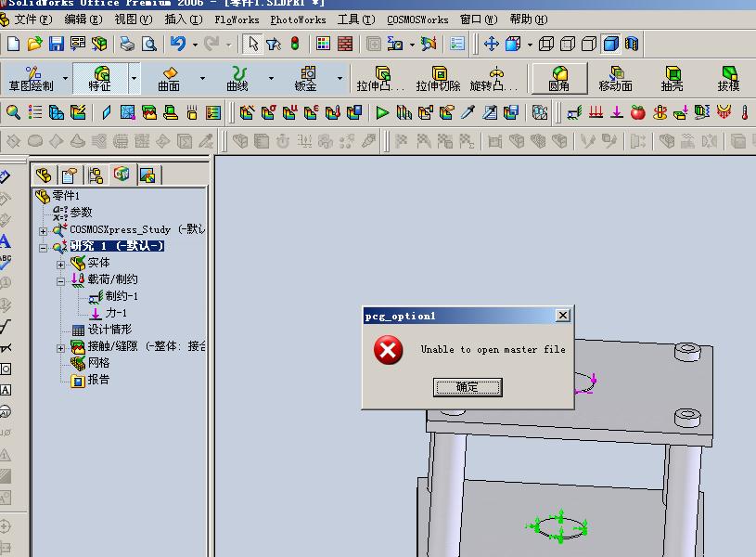
Task: Click the green Run analysis arrow icon
Action: click(382, 113)
